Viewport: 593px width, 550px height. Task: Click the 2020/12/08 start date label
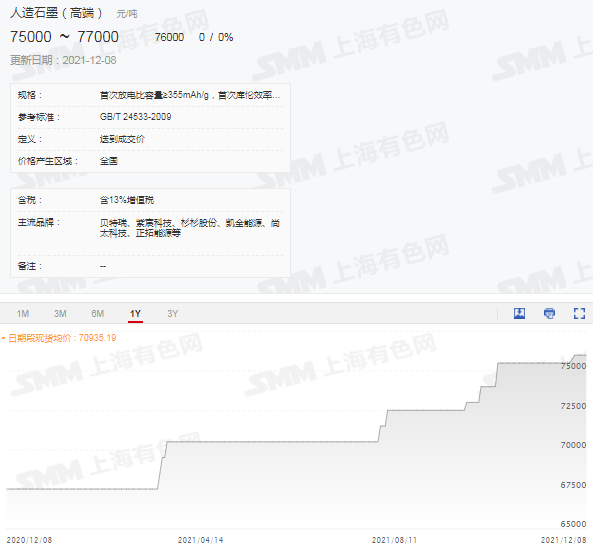coord(29,540)
